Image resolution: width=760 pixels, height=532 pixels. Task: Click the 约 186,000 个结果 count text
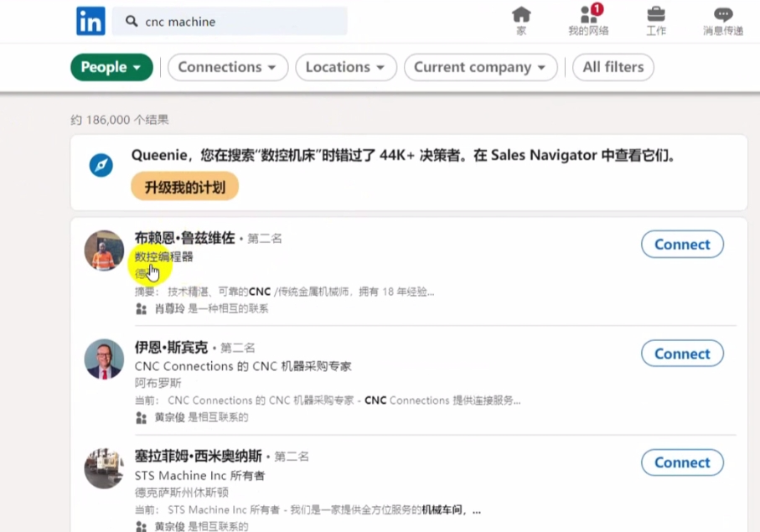coord(120,120)
